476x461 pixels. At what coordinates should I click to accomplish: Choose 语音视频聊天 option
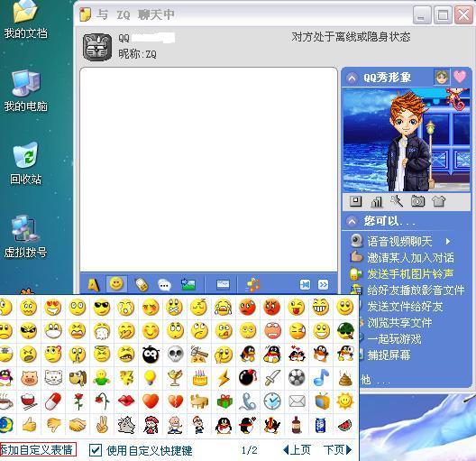pyautogui.click(x=399, y=242)
